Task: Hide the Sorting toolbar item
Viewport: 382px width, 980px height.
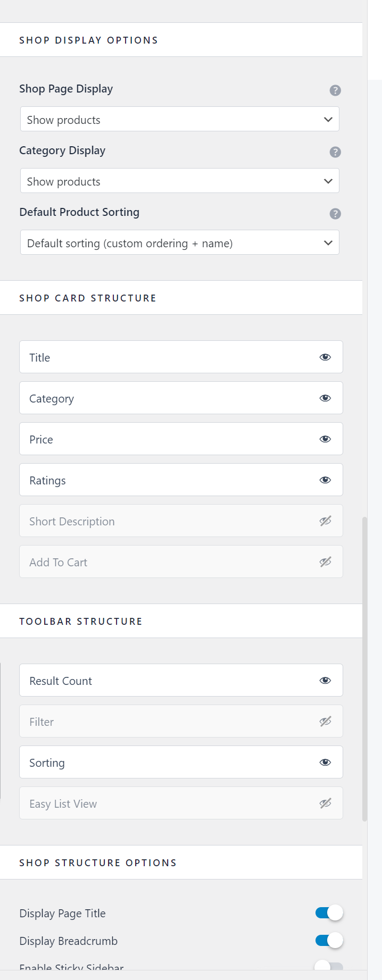Action: [325, 763]
